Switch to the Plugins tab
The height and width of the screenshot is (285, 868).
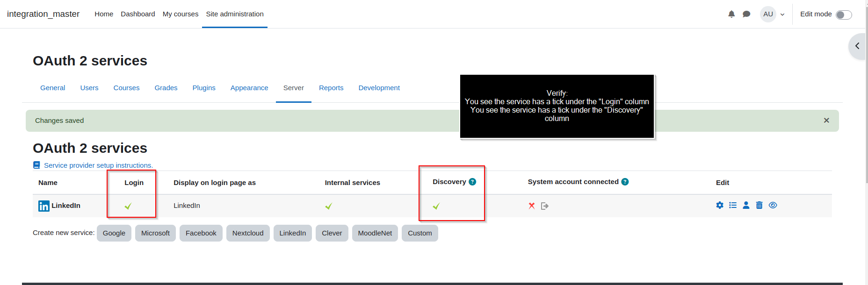point(204,88)
